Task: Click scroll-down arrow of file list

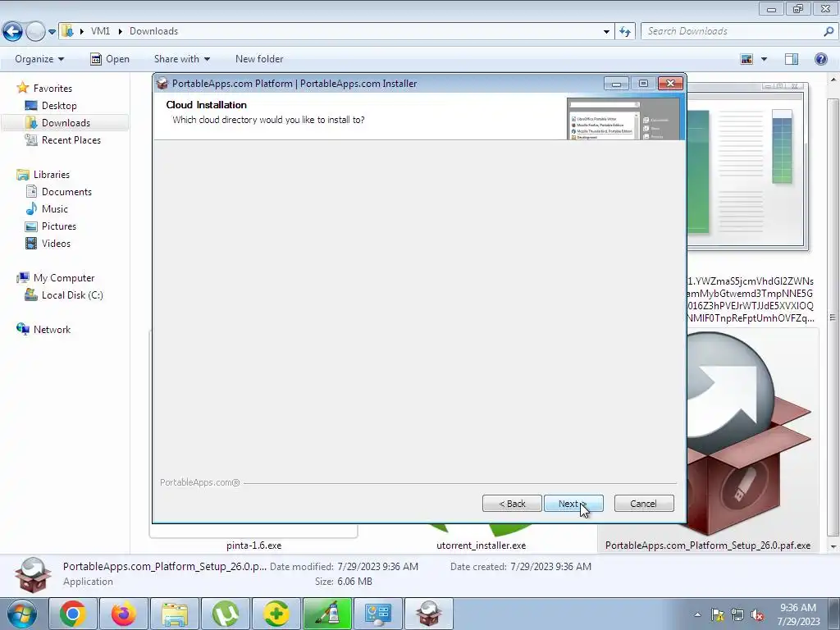Action: [x=833, y=547]
